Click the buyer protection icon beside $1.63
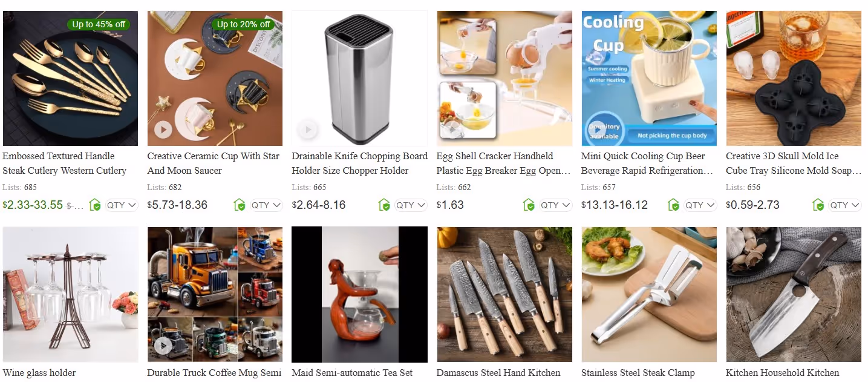Viewport: 868px width, 382px height. coord(529,205)
